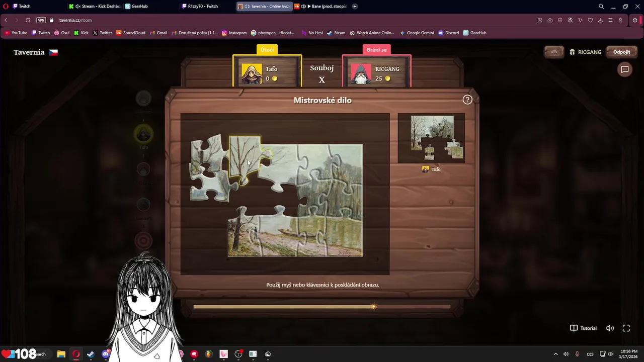
Task: Open the YouTube bookmark
Action: pos(16,33)
